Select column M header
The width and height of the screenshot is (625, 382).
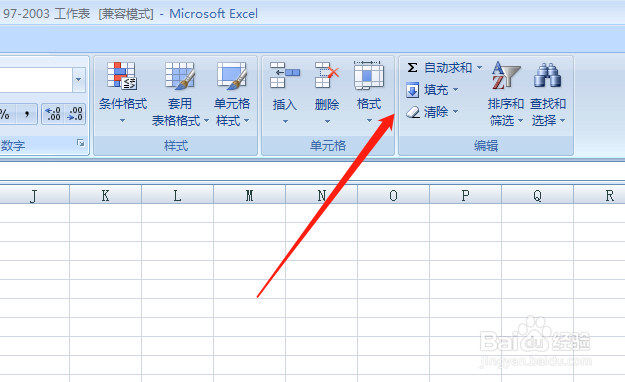click(250, 196)
